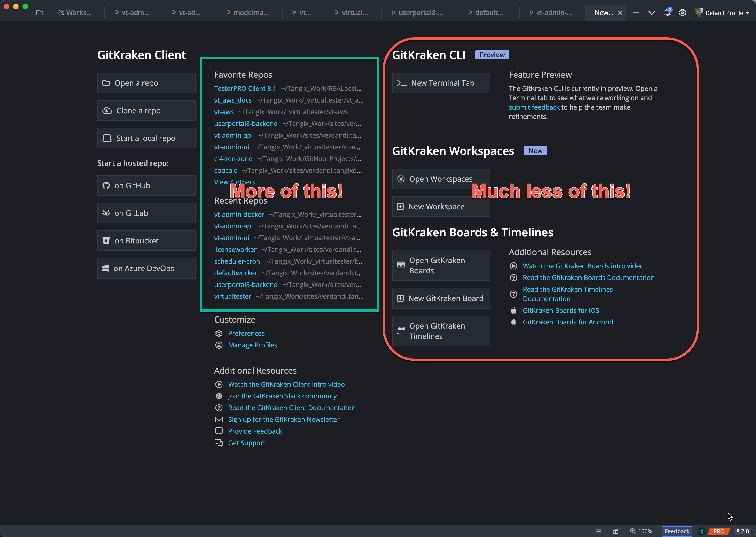756x537 pixels.
Task: Watch the GitKraken Boards intro video
Action: [583, 266]
